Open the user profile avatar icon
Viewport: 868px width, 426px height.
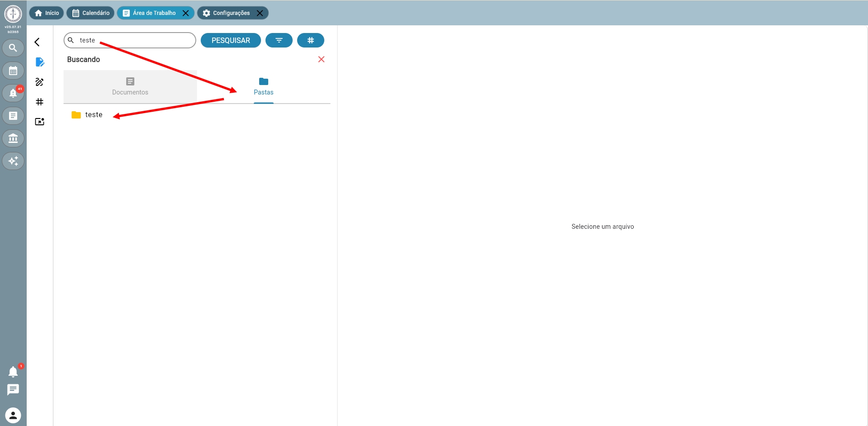[x=13, y=415]
